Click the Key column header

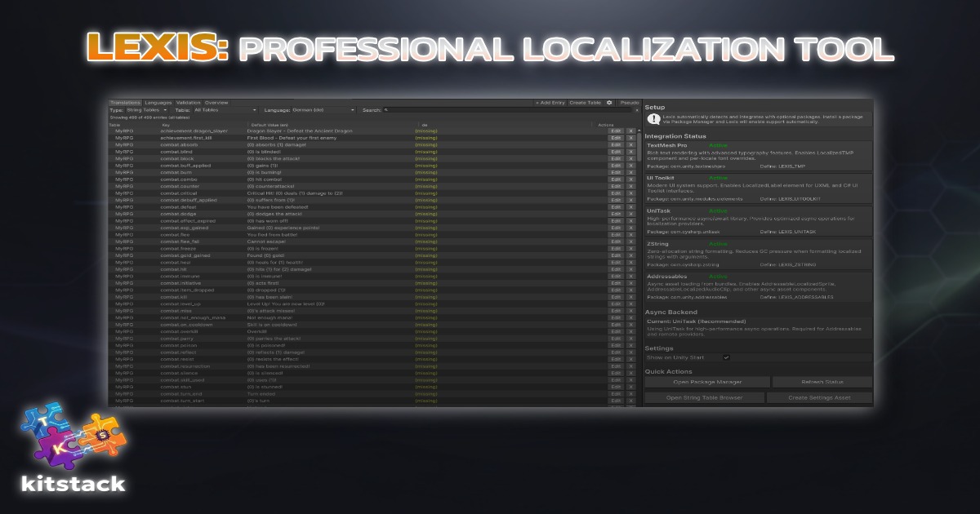coord(164,125)
